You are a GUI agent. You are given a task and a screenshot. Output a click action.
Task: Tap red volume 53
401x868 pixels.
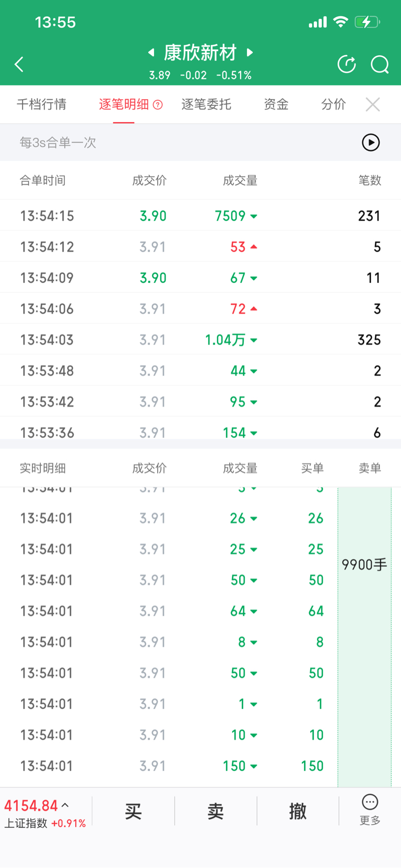click(238, 246)
